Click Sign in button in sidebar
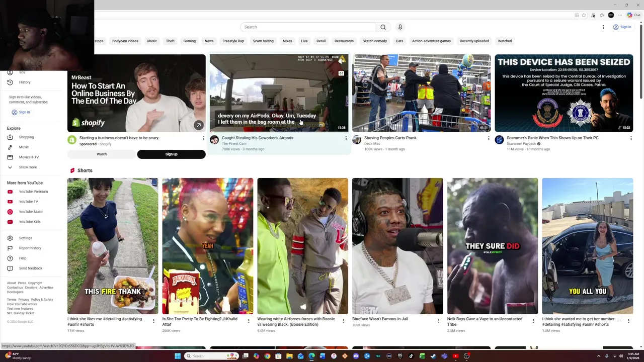This screenshot has height=362, width=644. [21, 112]
